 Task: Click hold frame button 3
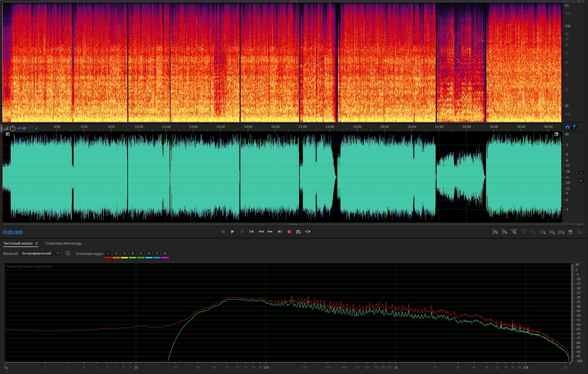(x=124, y=253)
